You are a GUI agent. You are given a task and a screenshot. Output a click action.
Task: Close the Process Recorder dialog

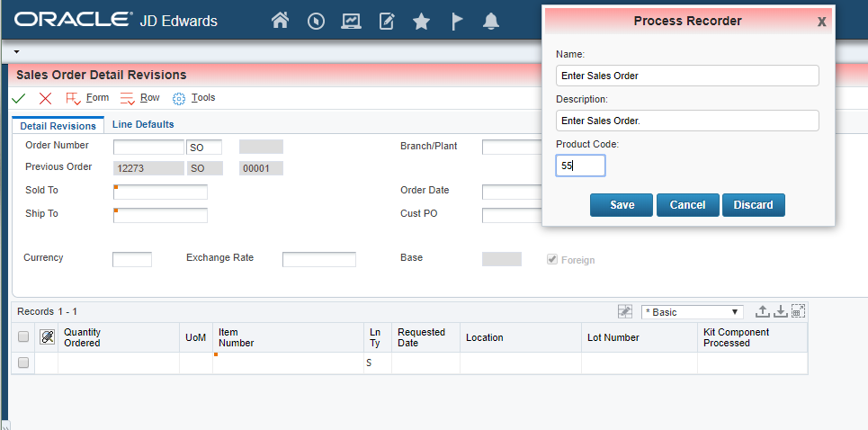821,22
